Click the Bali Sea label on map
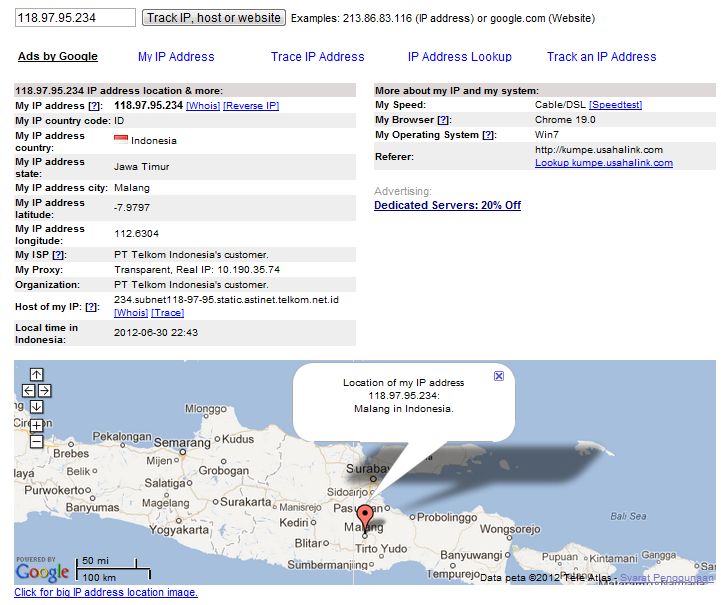The image size is (721, 605). click(x=628, y=516)
